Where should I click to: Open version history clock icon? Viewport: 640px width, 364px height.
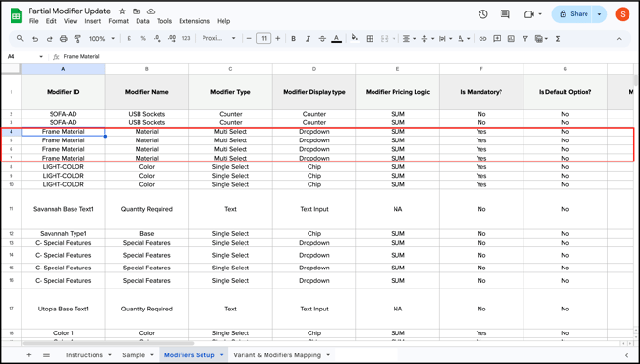[x=482, y=14]
